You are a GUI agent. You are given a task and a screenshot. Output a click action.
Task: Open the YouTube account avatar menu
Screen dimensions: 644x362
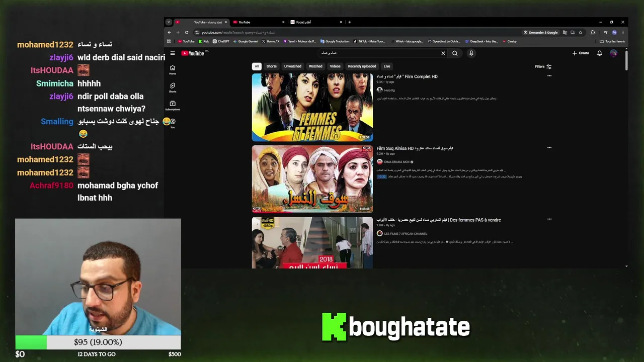click(x=613, y=53)
